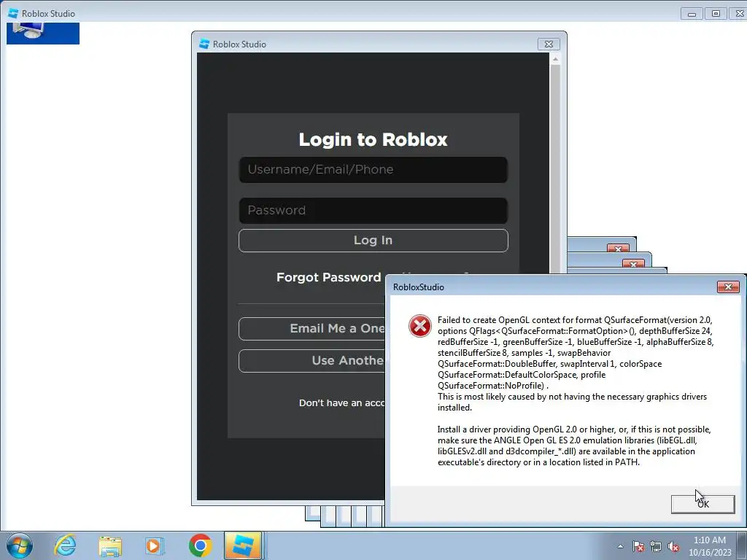Image resolution: width=747 pixels, height=560 pixels.
Task: Open the Forgot Password link
Action: [x=329, y=277]
